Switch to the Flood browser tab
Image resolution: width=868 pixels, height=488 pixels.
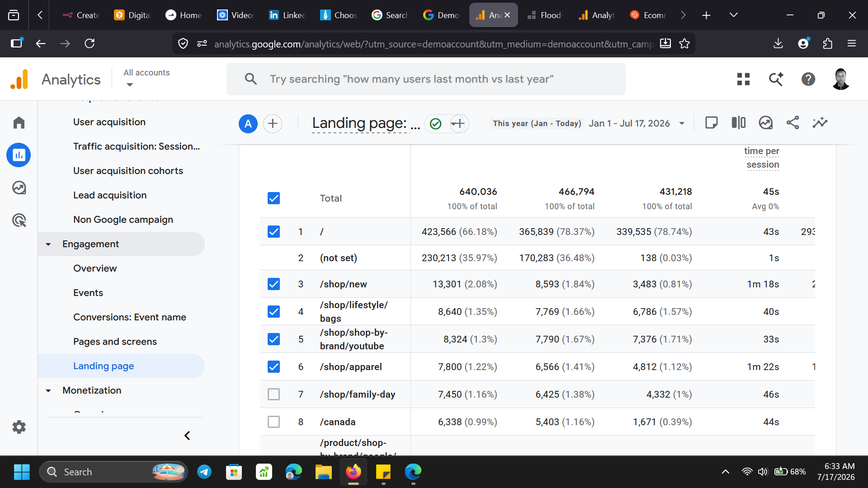(x=544, y=15)
